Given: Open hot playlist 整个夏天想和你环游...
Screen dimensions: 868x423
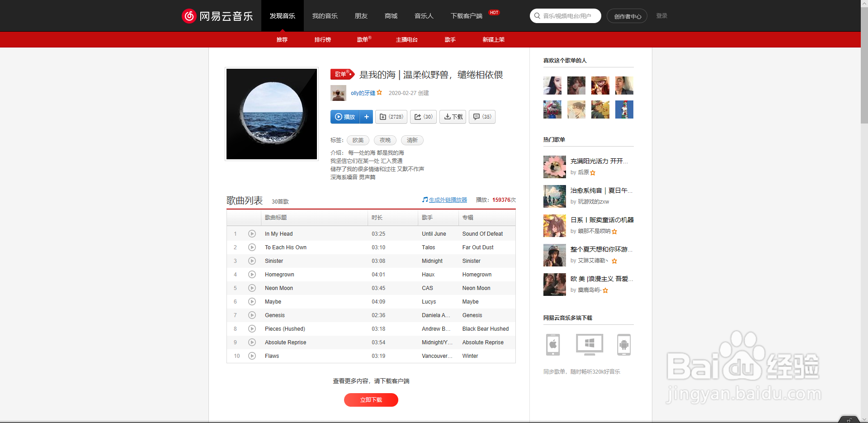Looking at the screenshot, I should [601, 249].
